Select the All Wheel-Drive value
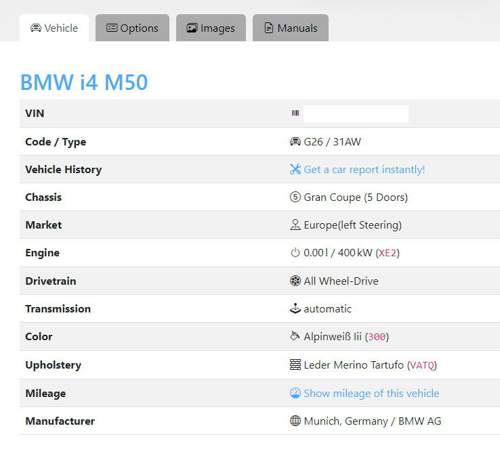This screenshot has height=468, width=500. 341,281
